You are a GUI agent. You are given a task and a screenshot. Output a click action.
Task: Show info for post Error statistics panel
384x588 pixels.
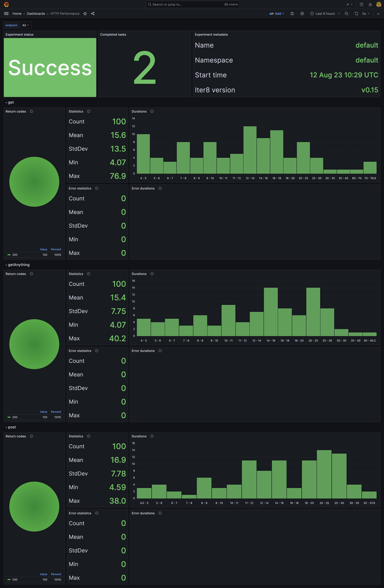point(97,513)
